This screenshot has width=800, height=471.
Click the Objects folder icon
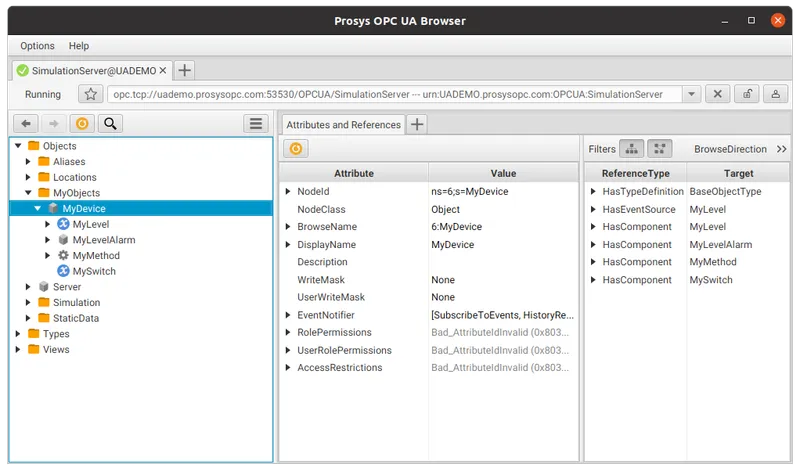pos(34,145)
